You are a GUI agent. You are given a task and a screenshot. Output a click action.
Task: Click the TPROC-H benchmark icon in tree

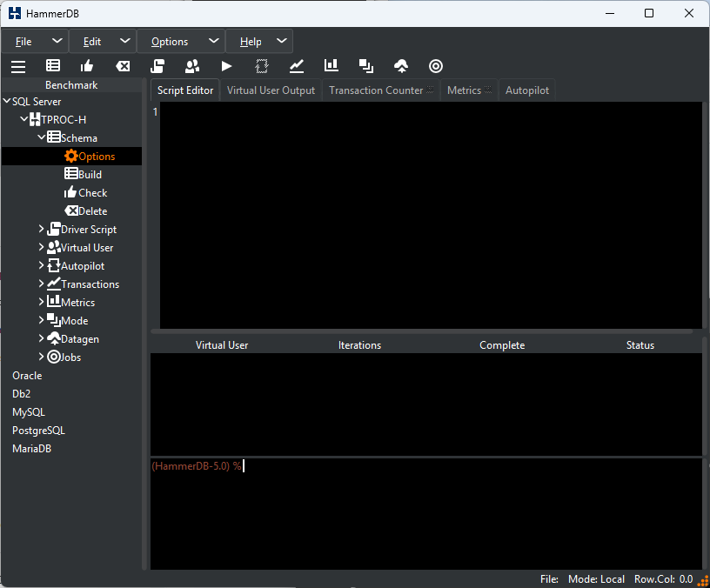point(35,119)
